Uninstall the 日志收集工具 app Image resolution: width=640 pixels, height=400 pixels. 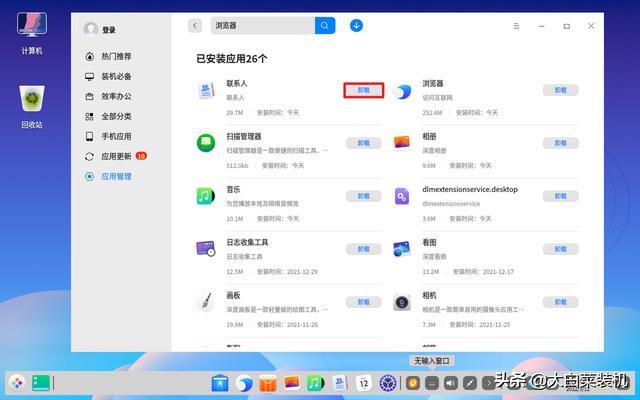coord(364,249)
